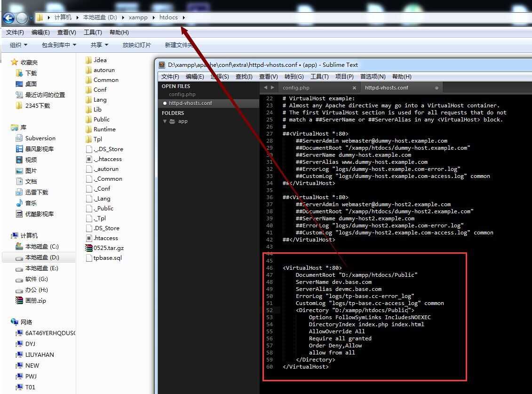Open the 共享 dropdown menu

pos(99,45)
